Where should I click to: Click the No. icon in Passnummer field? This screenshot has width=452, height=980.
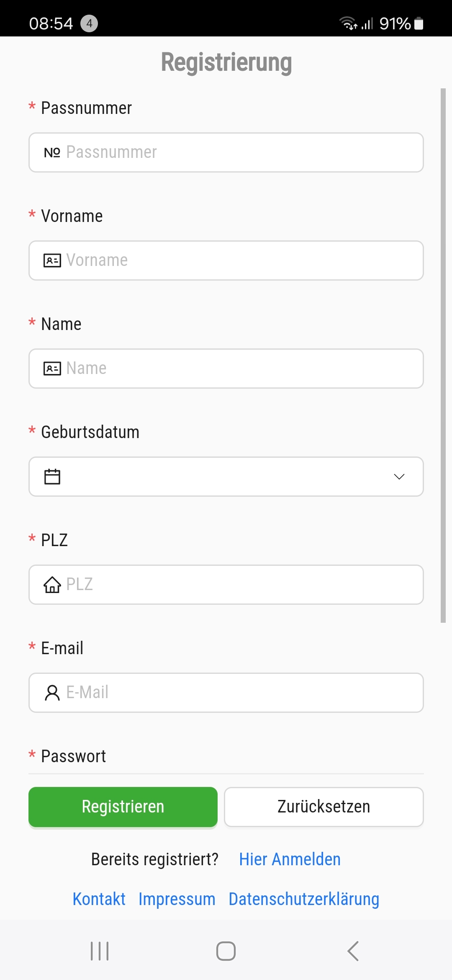[52, 152]
